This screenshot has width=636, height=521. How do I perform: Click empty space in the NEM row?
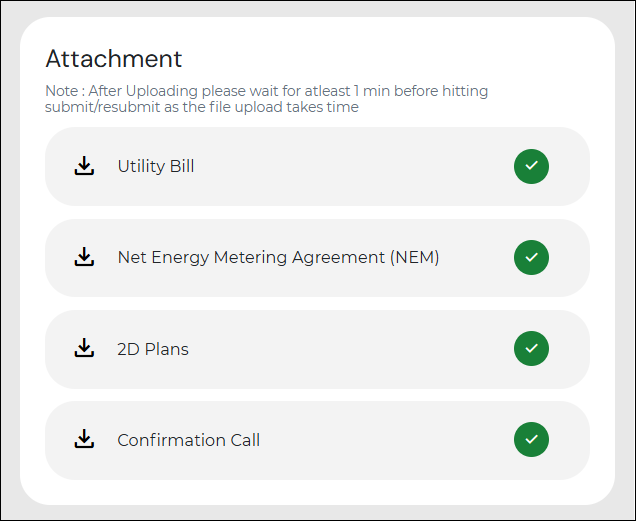point(475,257)
